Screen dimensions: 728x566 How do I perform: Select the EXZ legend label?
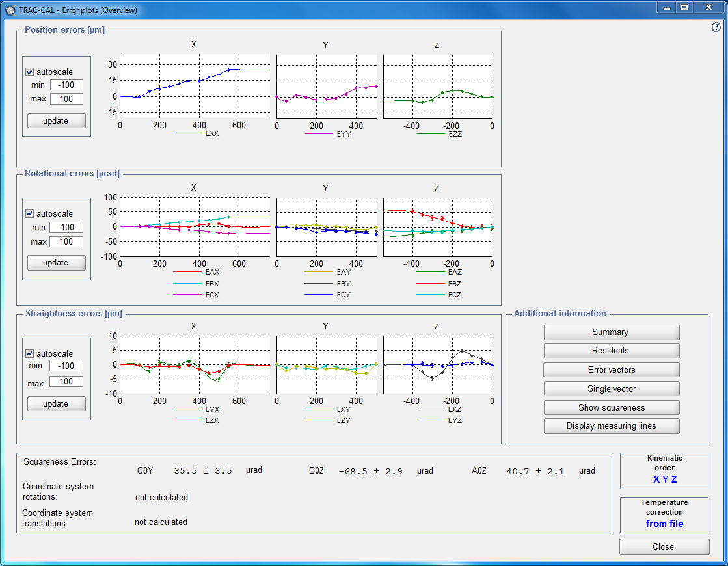tap(455, 409)
